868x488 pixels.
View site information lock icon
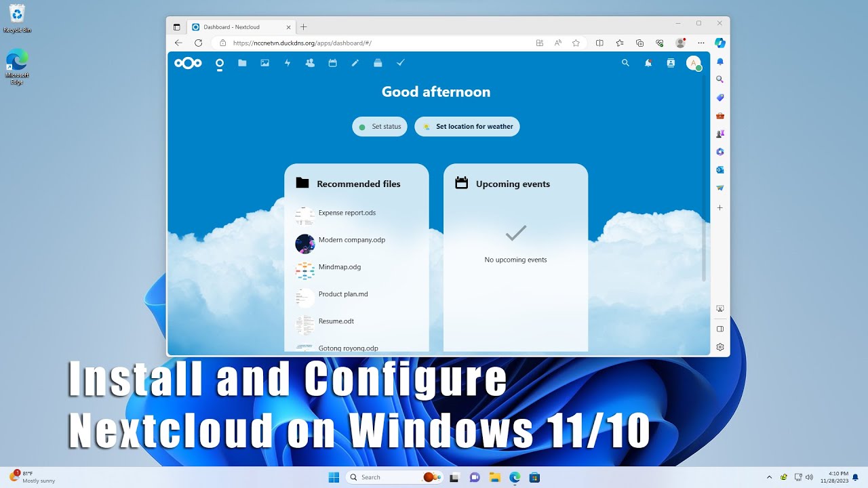click(222, 43)
